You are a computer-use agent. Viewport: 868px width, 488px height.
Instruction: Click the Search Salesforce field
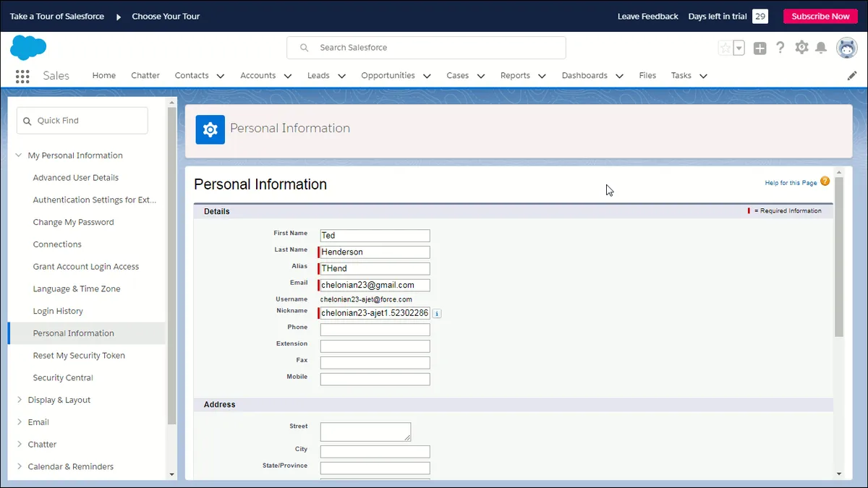(426, 48)
